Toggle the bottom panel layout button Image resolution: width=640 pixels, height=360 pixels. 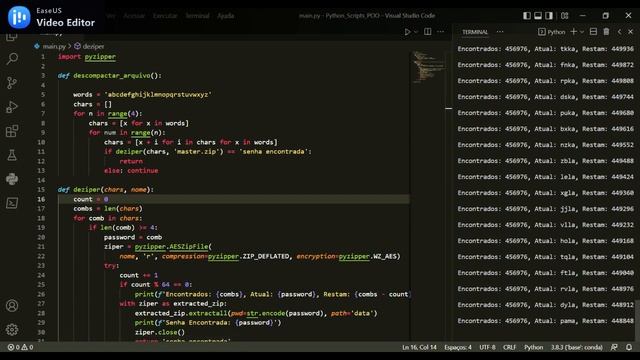(538, 16)
